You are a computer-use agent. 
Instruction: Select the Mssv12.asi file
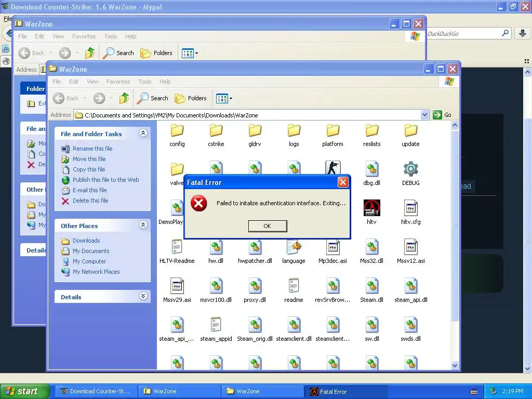pyautogui.click(x=410, y=251)
